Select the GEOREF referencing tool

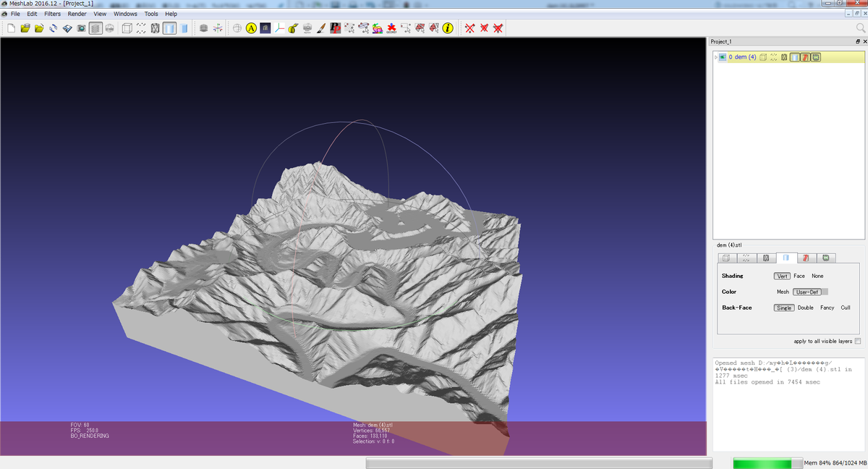(391, 28)
